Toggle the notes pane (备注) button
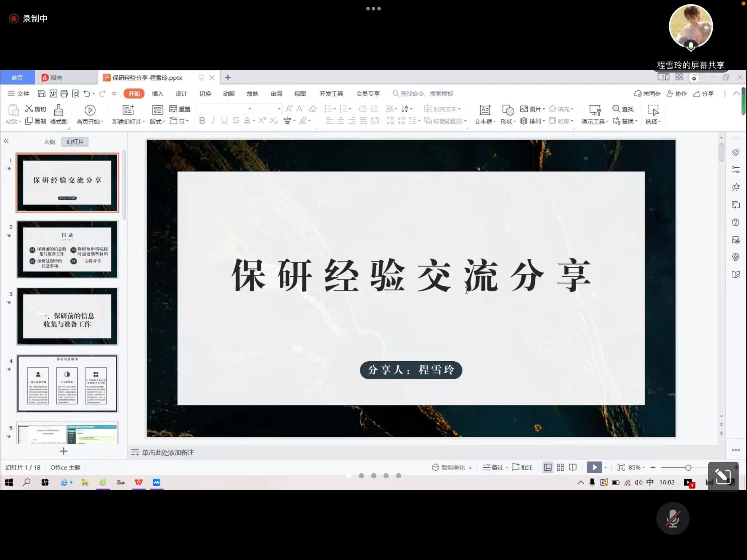The image size is (747, 560). tap(494, 467)
